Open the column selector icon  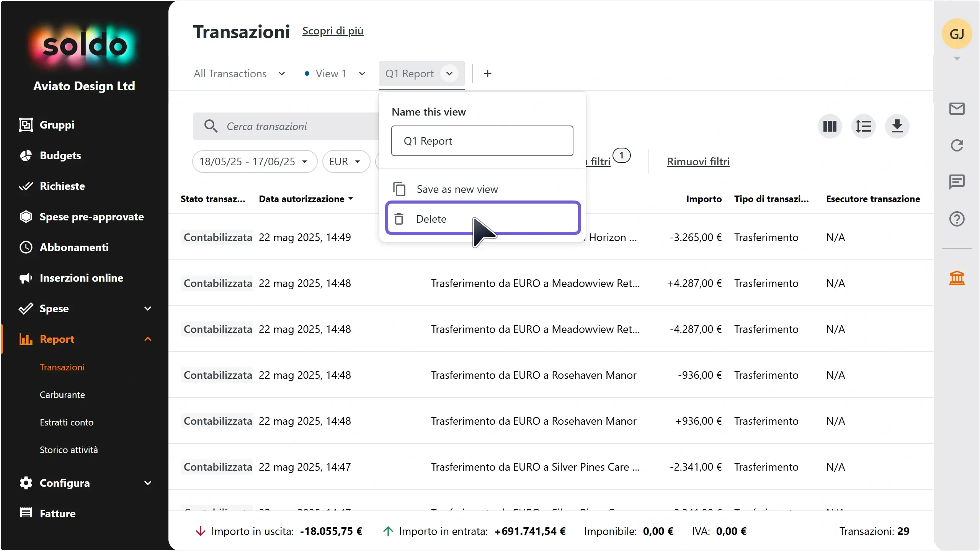coord(830,126)
